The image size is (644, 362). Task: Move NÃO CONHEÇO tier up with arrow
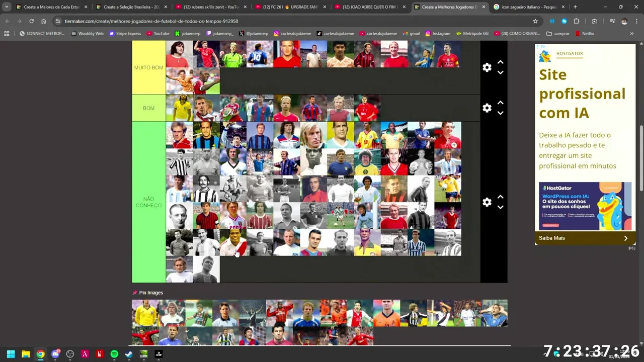[x=500, y=197]
